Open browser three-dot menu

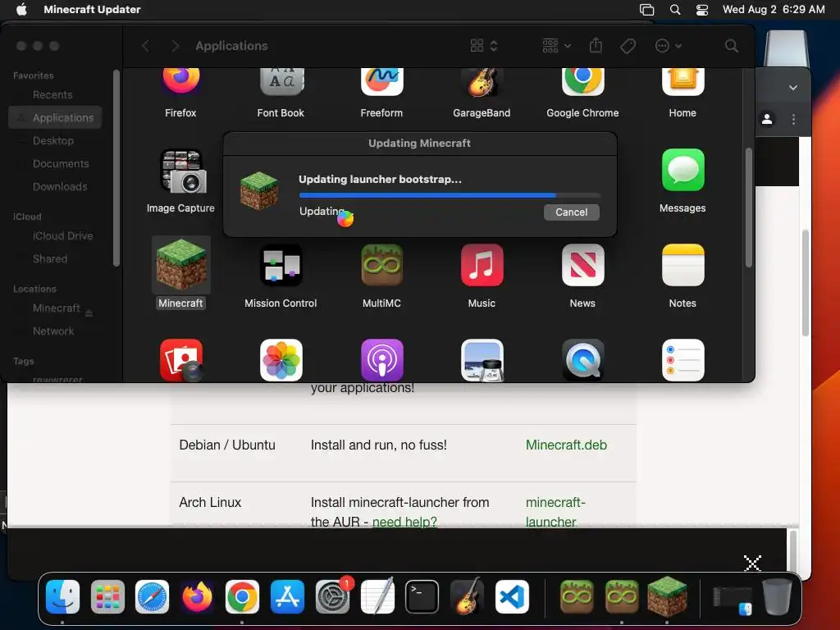[793, 119]
